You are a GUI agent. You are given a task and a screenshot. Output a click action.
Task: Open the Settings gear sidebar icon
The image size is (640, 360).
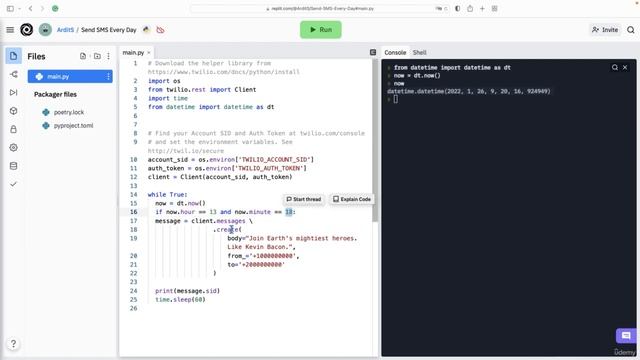point(13,148)
